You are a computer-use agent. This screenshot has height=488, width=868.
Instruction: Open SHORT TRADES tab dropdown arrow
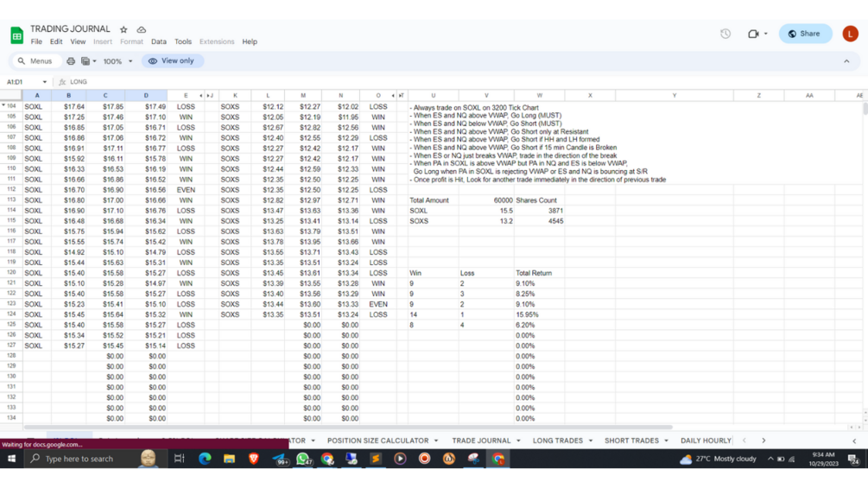click(x=667, y=441)
